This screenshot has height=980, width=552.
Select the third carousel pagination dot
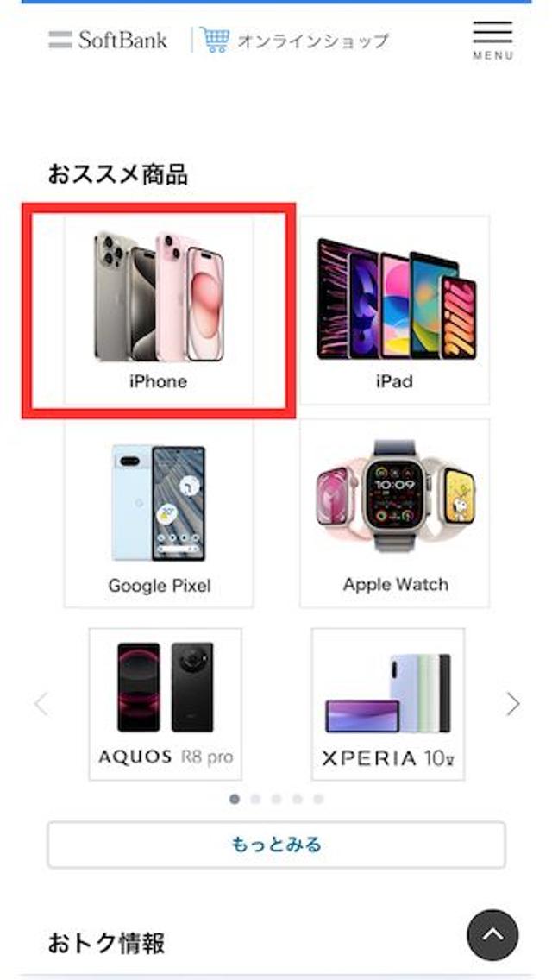276,799
